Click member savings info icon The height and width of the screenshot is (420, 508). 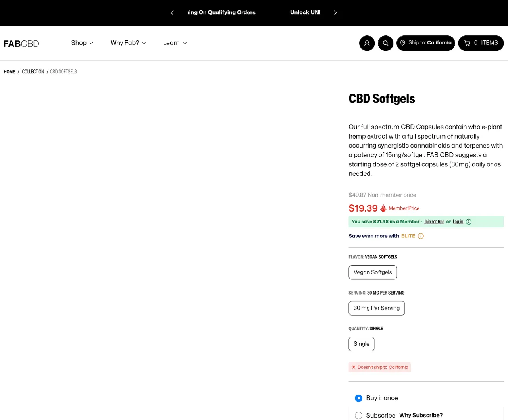(x=468, y=222)
